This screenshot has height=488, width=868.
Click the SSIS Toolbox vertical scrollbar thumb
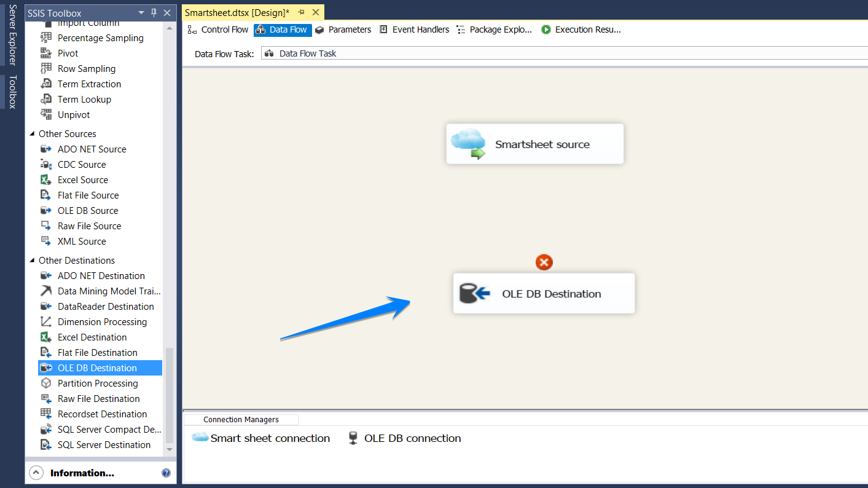click(x=170, y=396)
